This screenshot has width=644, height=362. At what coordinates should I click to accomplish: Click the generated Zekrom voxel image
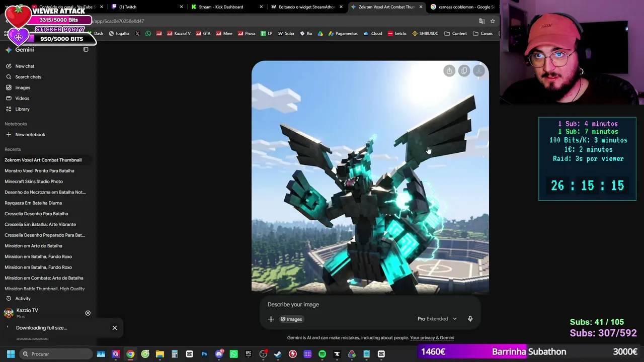tap(370, 177)
